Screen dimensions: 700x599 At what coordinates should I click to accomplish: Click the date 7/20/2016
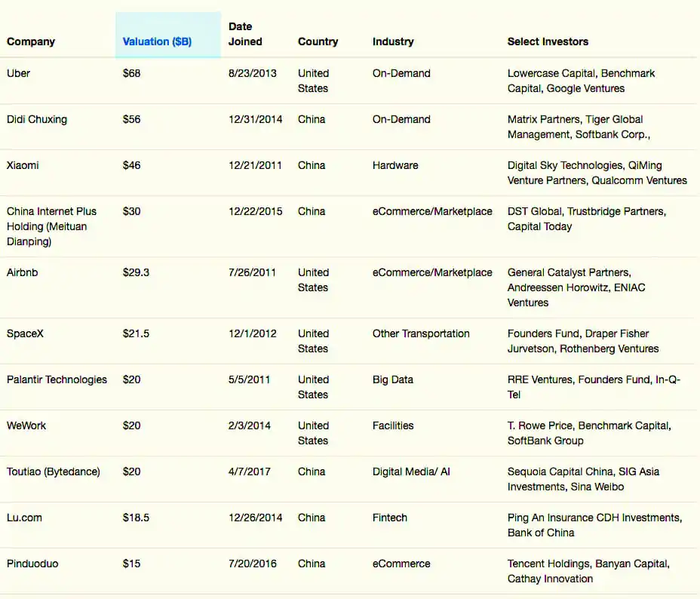253,564
